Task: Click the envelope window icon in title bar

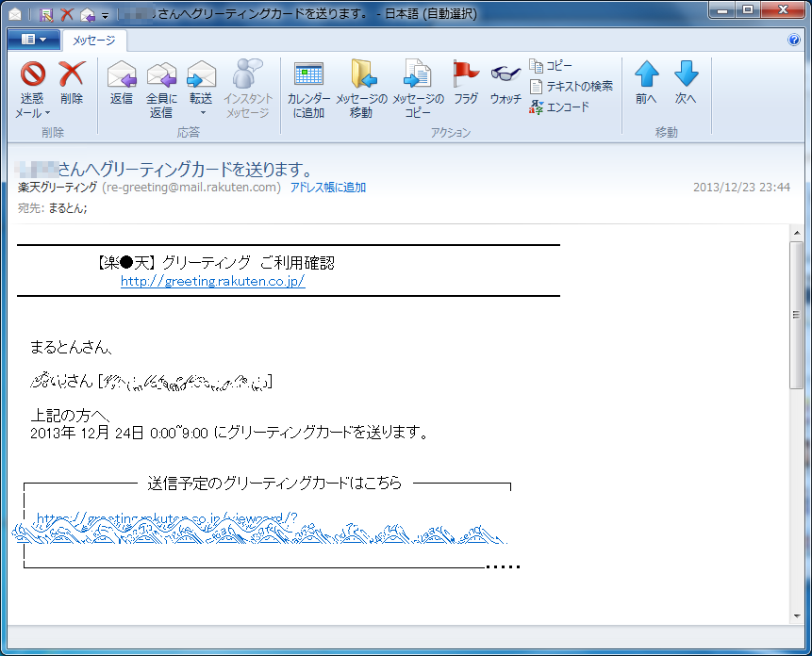Action: click(x=15, y=14)
